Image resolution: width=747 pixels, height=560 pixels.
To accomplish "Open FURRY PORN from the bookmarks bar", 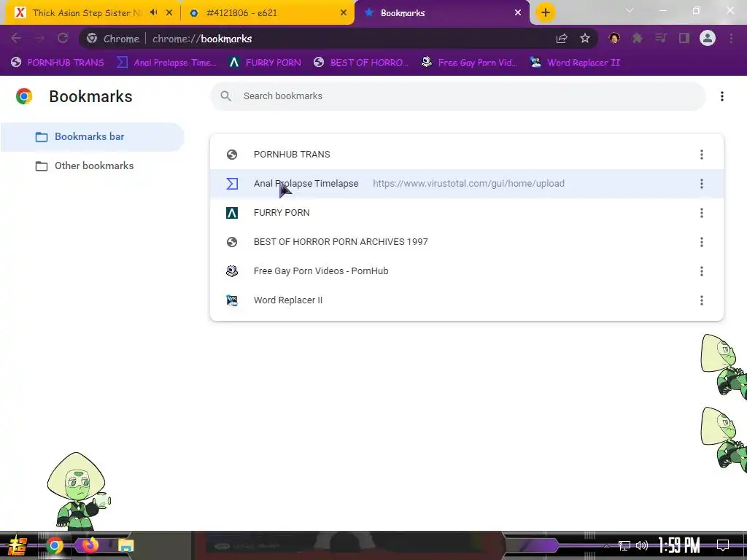I will click(264, 63).
